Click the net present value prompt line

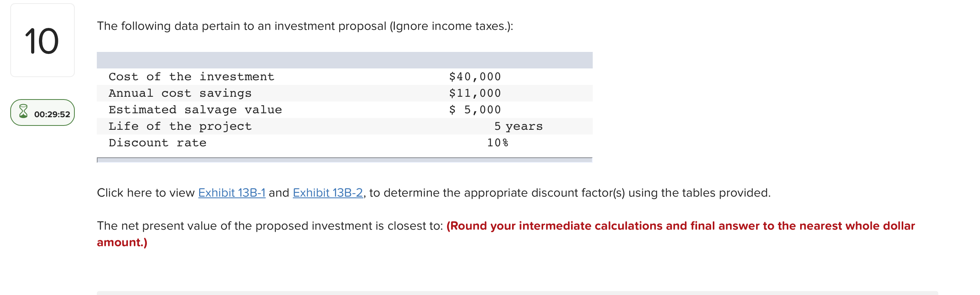(x=271, y=226)
